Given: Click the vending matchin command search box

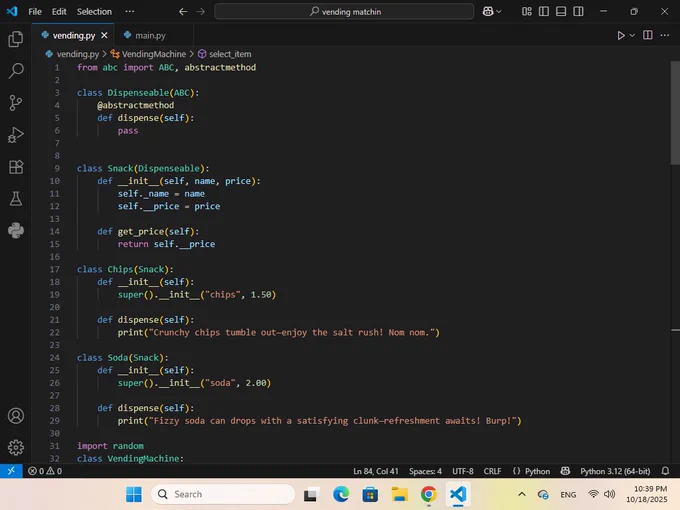Looking at the screenshot, I should [344, 11].
